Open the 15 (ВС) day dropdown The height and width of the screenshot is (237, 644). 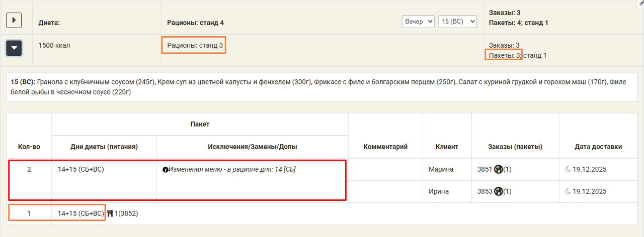point(457,22)
